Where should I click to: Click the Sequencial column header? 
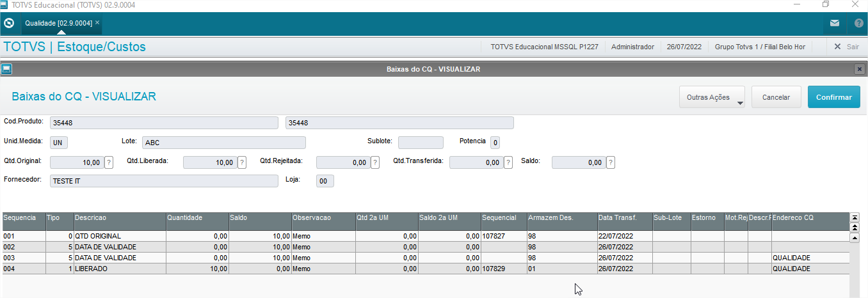pyautogui.click(x=504, y=221)
